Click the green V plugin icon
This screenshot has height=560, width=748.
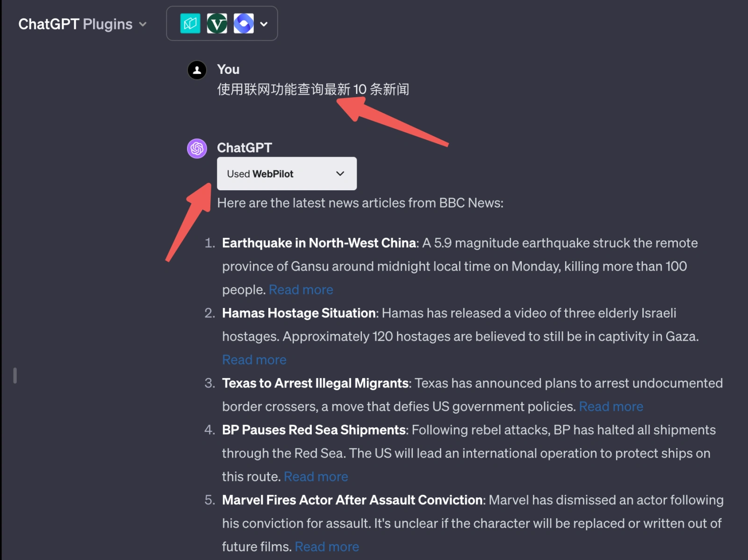coord(217,23)
